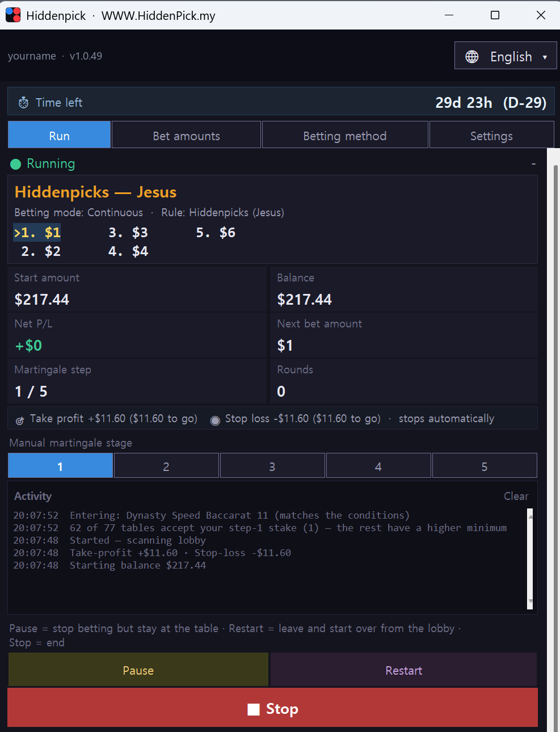Click the white square stop icon
Viewport: 560px width, 732px height.
(x=254, y=709)
